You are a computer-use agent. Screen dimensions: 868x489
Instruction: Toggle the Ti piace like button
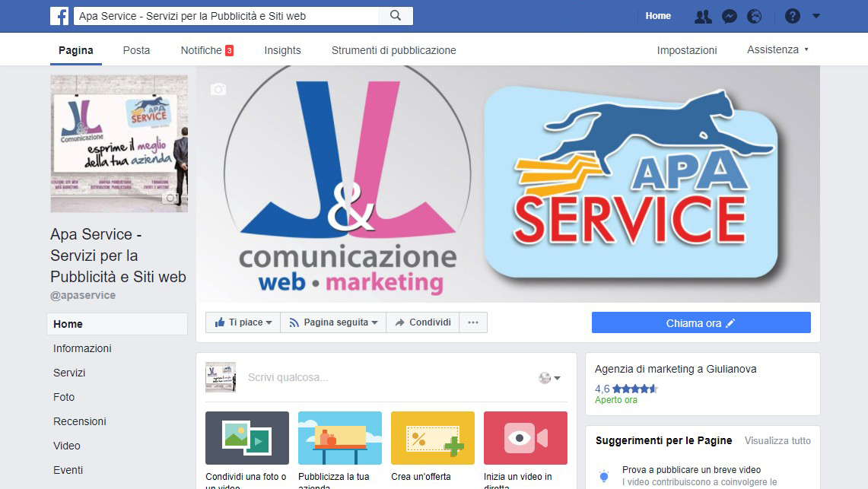click(243, 322)
